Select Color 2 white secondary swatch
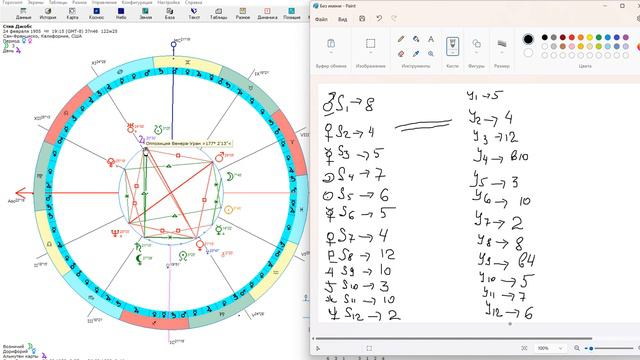 (x=528, y=53)
